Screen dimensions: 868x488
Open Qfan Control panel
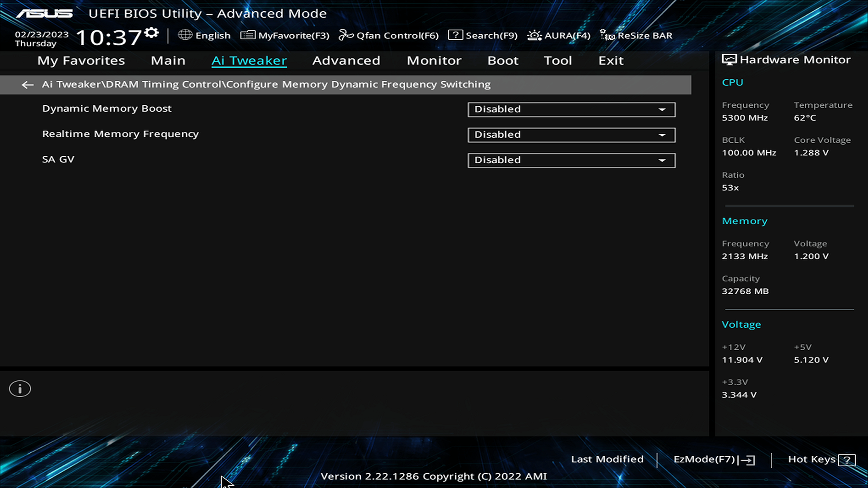coord(389,35)
